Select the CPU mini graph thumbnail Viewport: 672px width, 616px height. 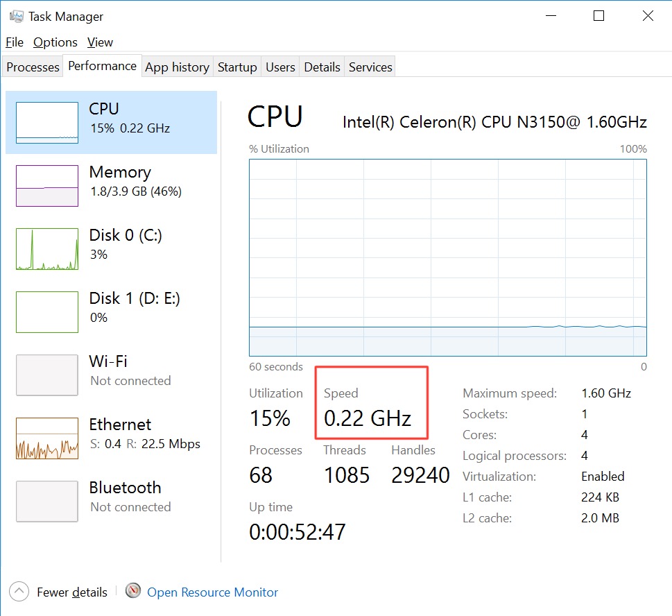47,123
